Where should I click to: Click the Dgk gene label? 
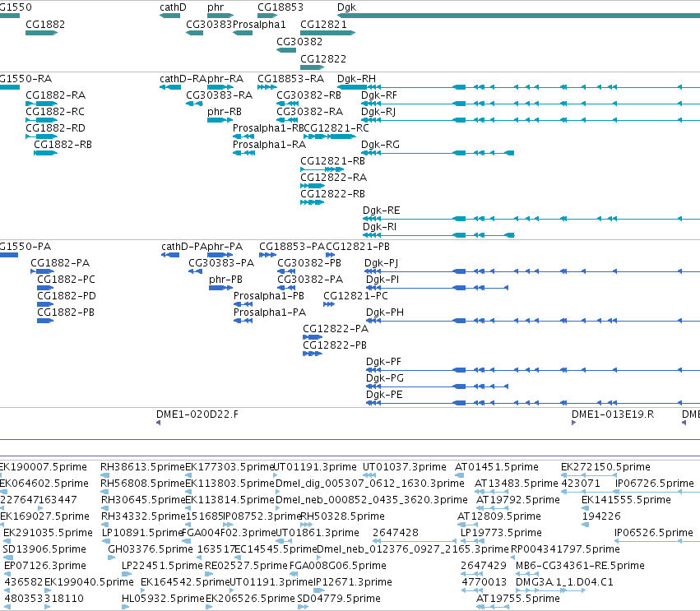tap(346, 7)
